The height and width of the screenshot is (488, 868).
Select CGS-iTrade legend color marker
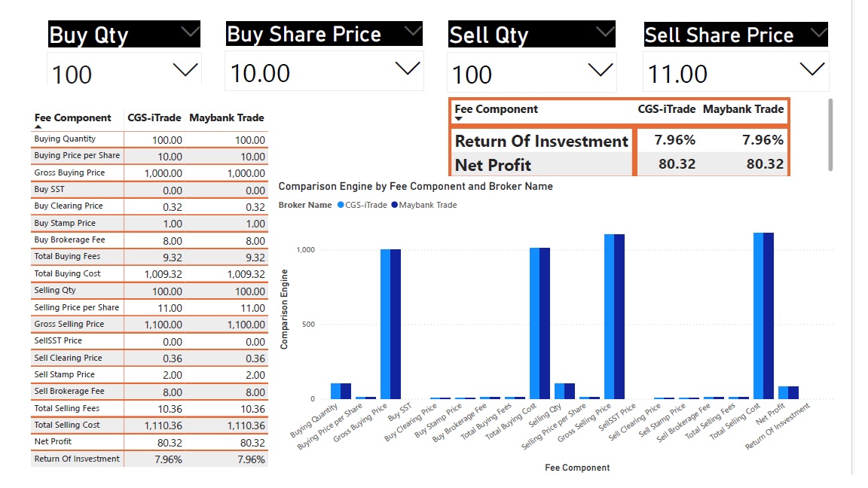tap(341, 205)
